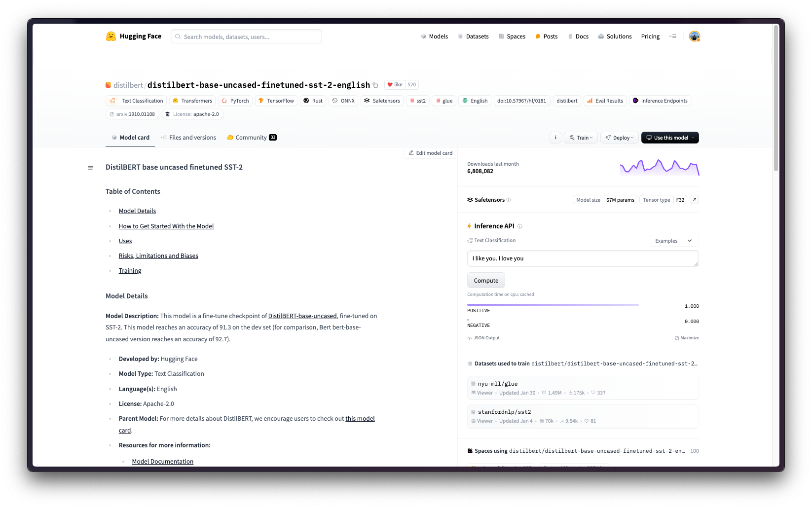Open the nyu-mll/glue dataset card

[583, 388]
